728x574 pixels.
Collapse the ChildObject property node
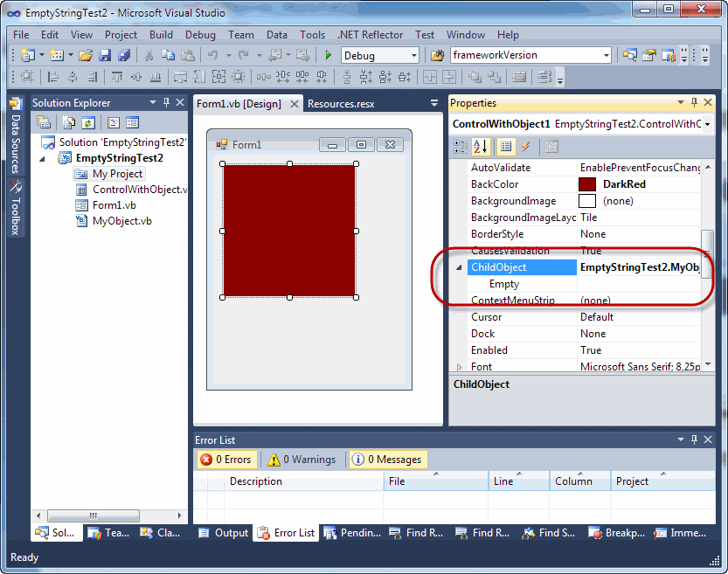[460, 267]
